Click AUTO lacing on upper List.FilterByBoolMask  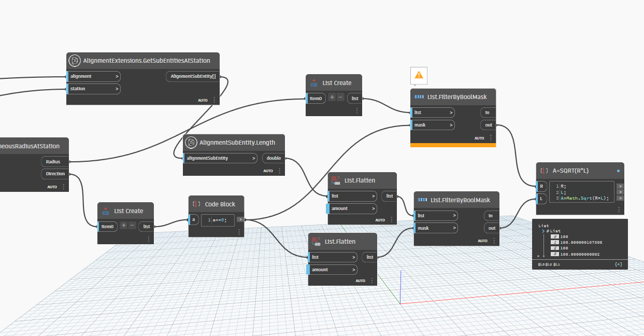[x=480, y=138]
